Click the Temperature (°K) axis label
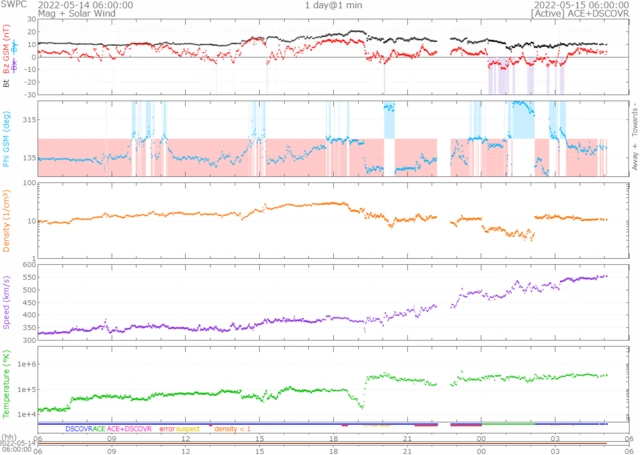This screenshot has height=455, width=640. pyautogui.click(x=6, y=384)
